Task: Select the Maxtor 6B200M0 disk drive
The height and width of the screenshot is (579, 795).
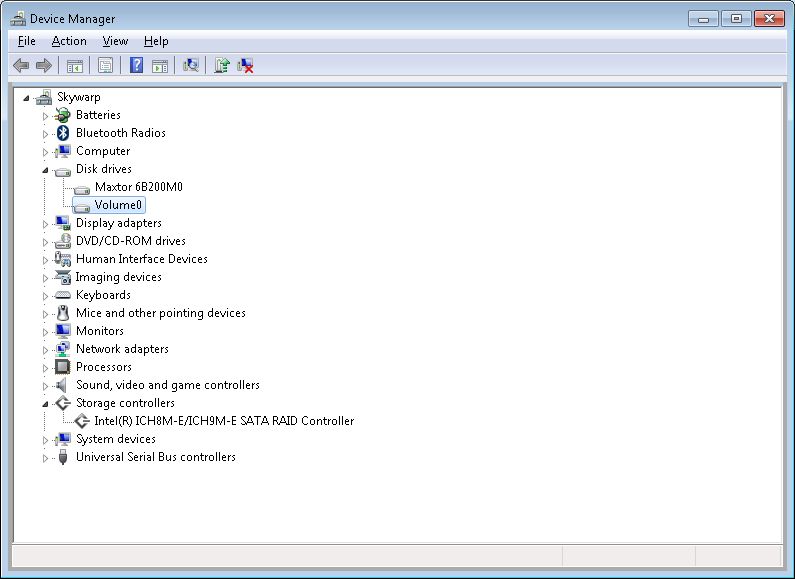Action: pyautogui.click(x=139, y=187)
